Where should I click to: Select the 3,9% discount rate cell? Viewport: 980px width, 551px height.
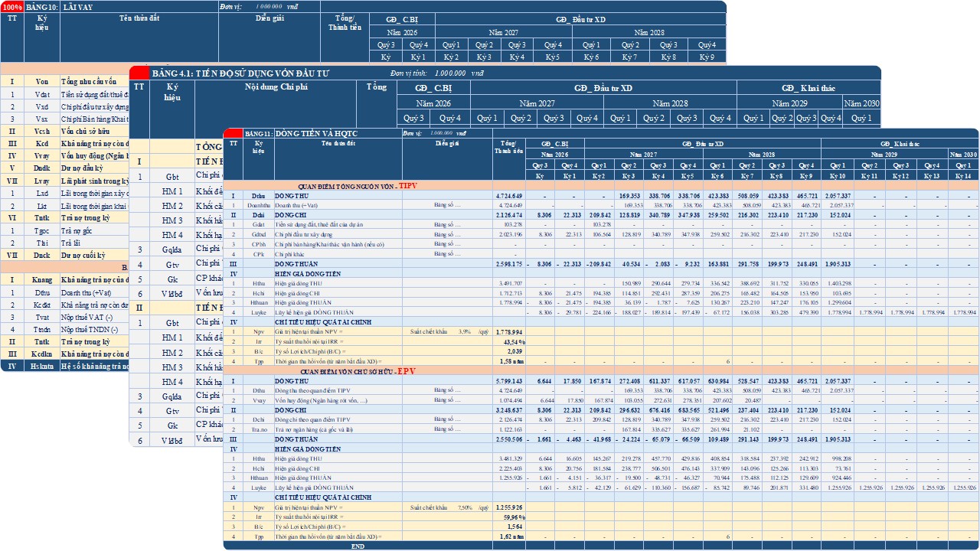coord(463,331)
